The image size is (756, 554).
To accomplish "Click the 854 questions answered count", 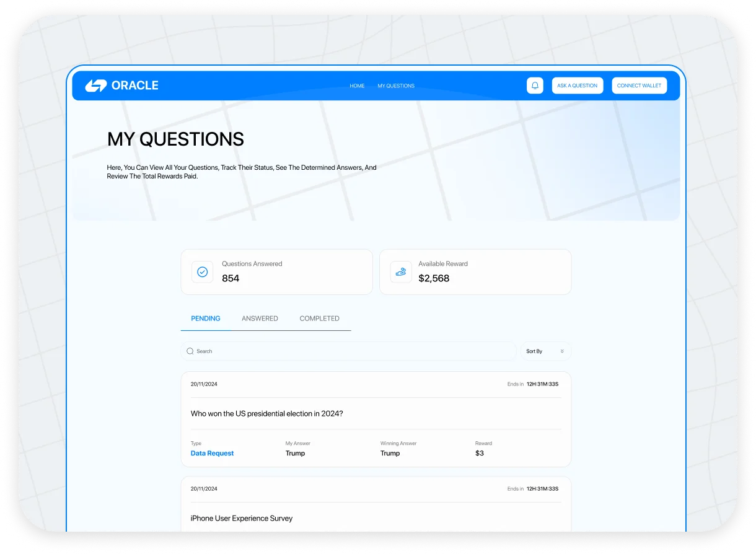I will [x=231, y=279].
